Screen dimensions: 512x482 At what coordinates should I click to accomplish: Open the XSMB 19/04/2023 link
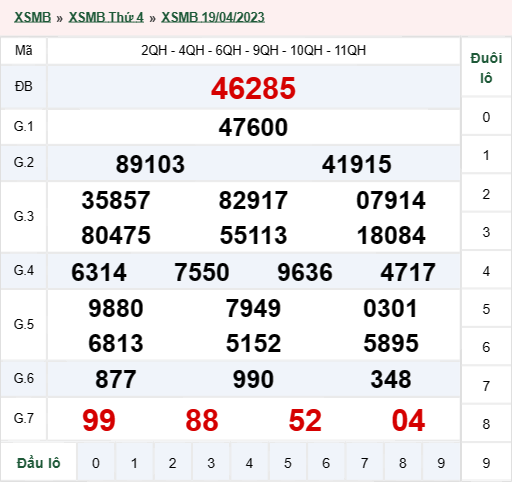[213, 17]
